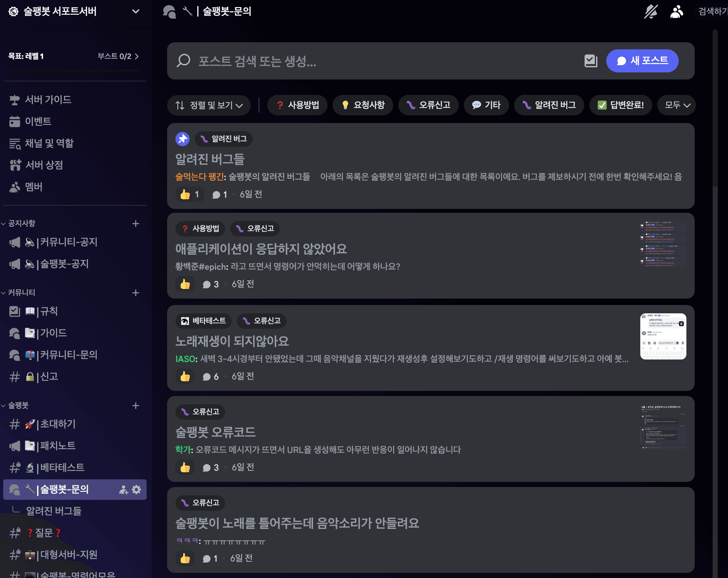This screenshot has height=578, width=728.
Task: Toggle thumbs up on 노래재생이 되지않아요 post
Action: point(185,376)
